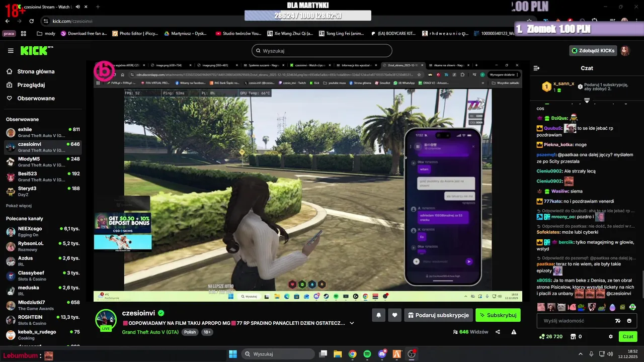The image size is (644, 362).
Task: Open Studio twórców YouTube bookmark
Action: coord(238,34)
